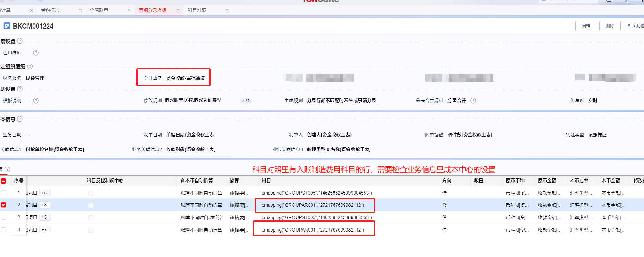Expand the +30 more 修改规则 items
The width and height of the screenshot is (644, 257).
click(246, 101)
